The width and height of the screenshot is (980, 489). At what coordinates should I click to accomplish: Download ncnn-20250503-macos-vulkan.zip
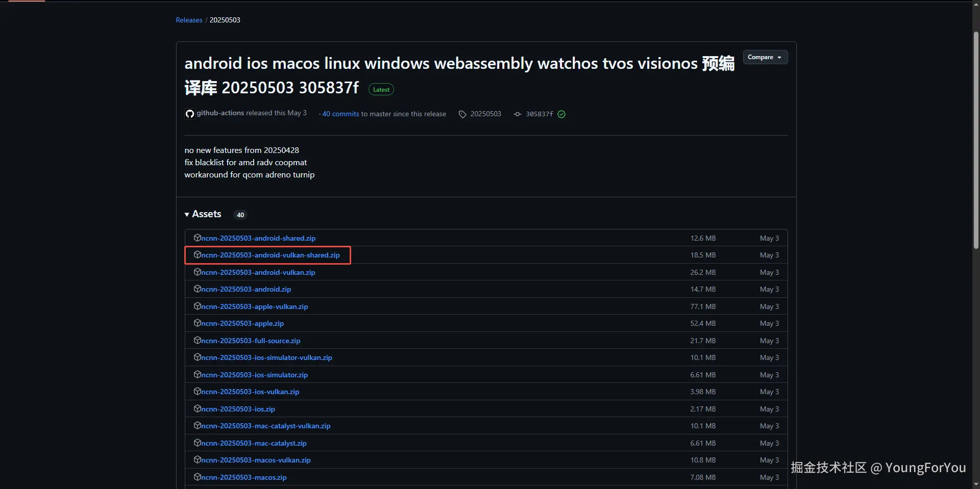[256, 460]
